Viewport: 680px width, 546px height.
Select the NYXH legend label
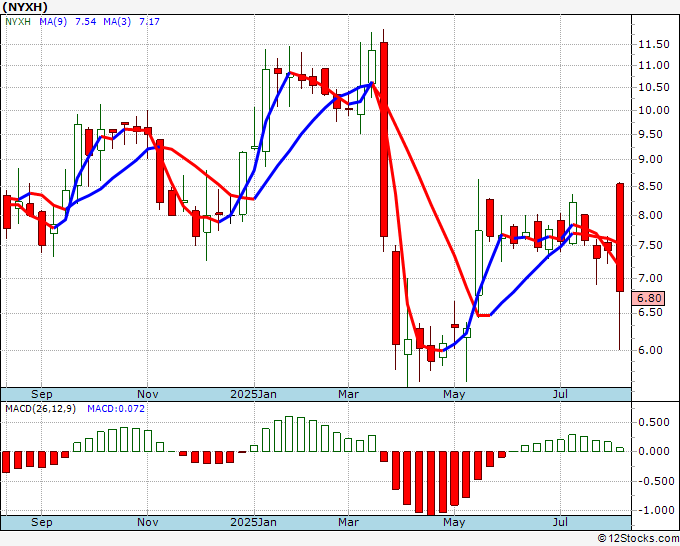18,21
